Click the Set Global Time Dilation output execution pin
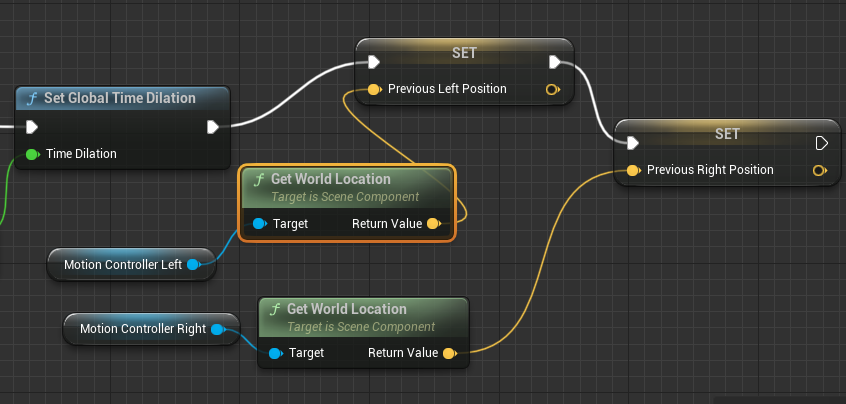This screenshot has height=404, width=846. coord(213,127)
